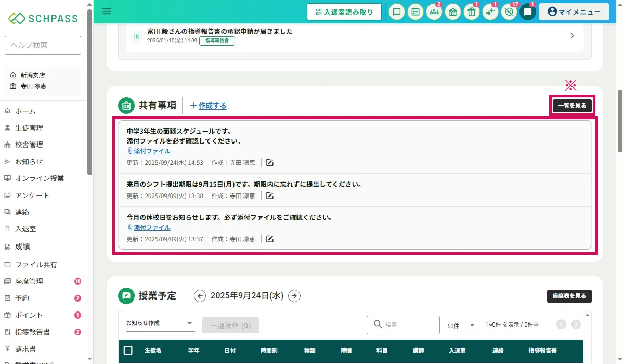Viewport: 624px width, 364px height.
Task: Go to the previous day in 授業予定
Action: click(x=200, y=296)
